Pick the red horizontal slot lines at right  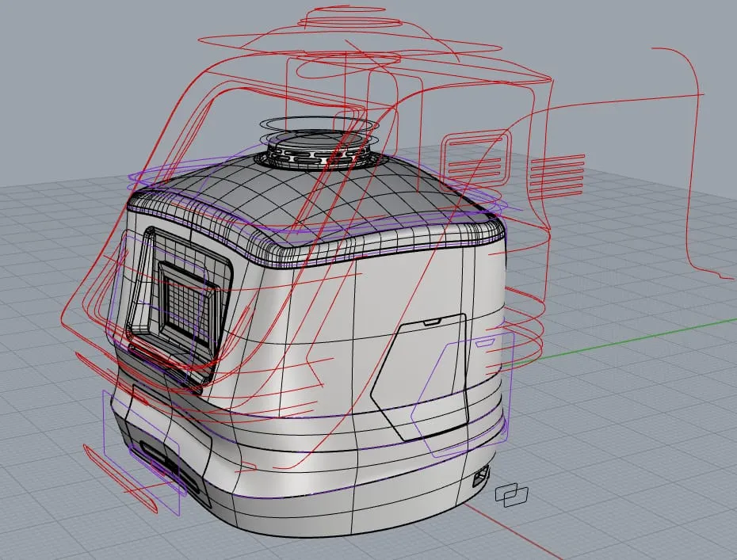coord(557,175)
